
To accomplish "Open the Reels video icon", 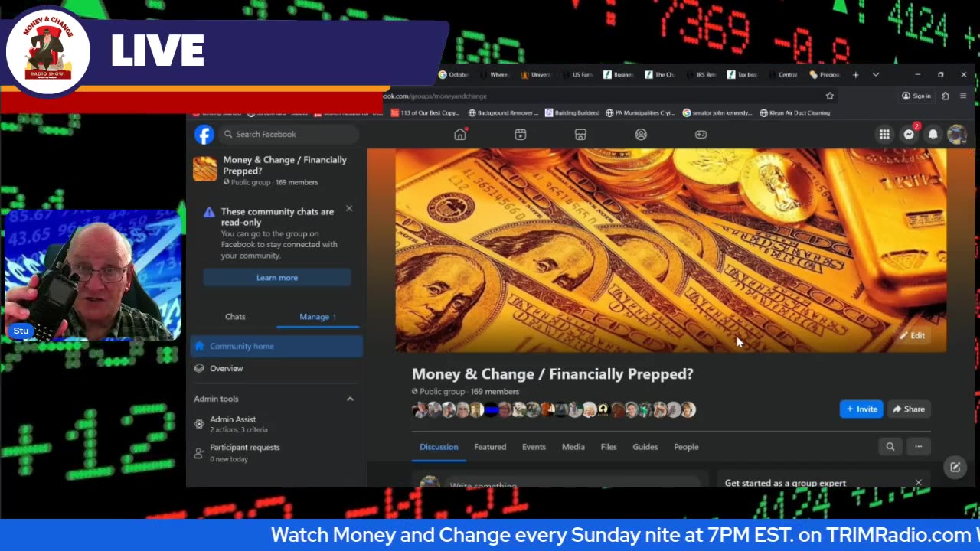I will [521, 134].
